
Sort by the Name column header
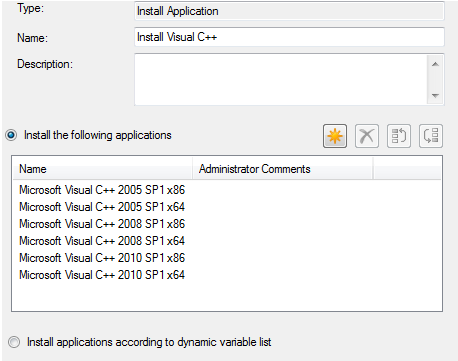[102, 169]
